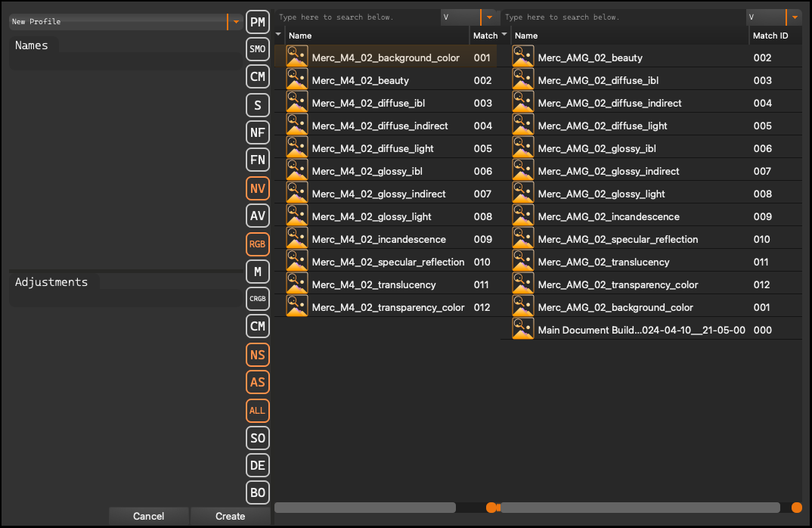Viewport: 812px width, 528px height.
Task: Click the image icon next to Merc_AMG_02_incandescence
Action: click(523, 216)
